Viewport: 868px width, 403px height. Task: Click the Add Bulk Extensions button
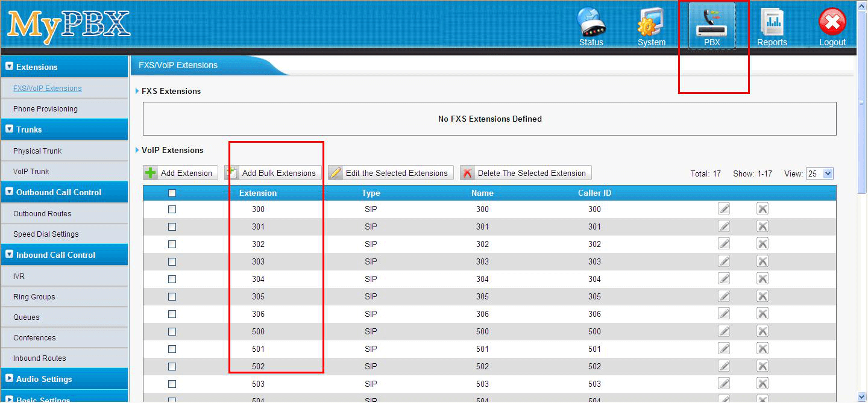pos(273,173)
